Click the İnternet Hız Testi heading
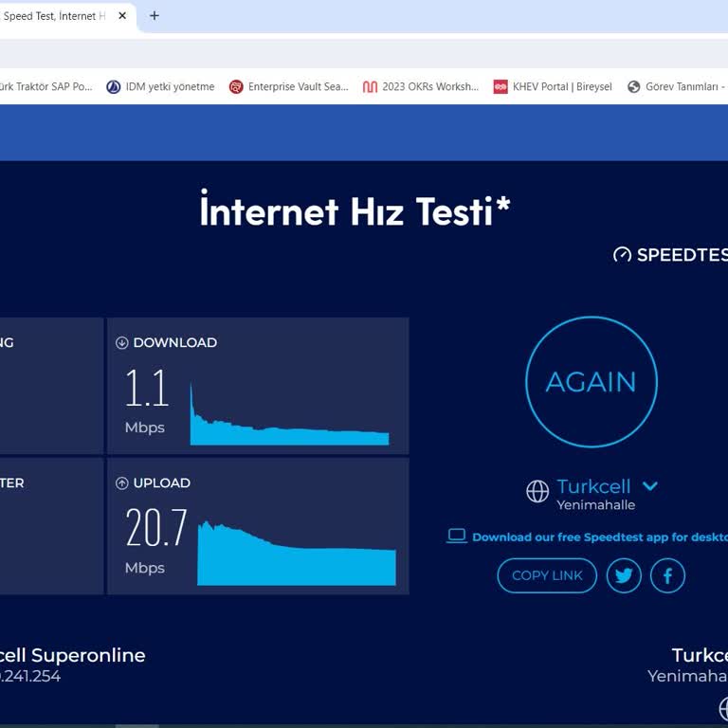The width and height of the screenshot is (728, 728). pyautogui.click(x=355, y=209)
